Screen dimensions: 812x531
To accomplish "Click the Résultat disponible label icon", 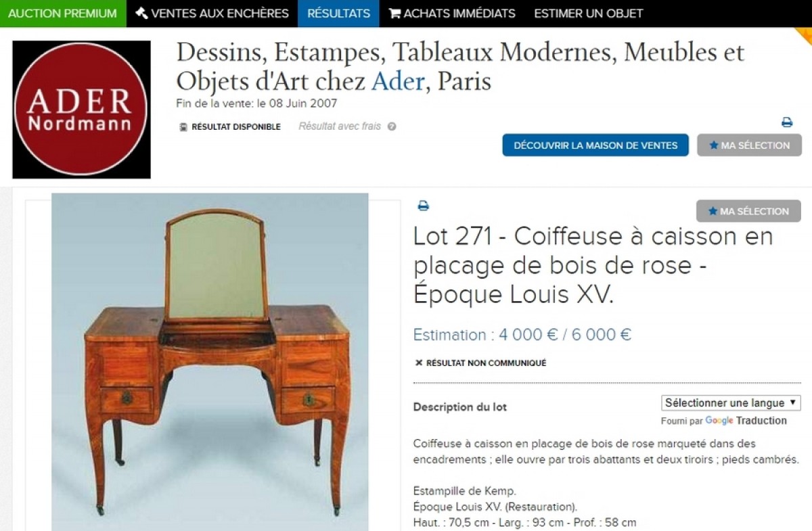I will 183,126.
